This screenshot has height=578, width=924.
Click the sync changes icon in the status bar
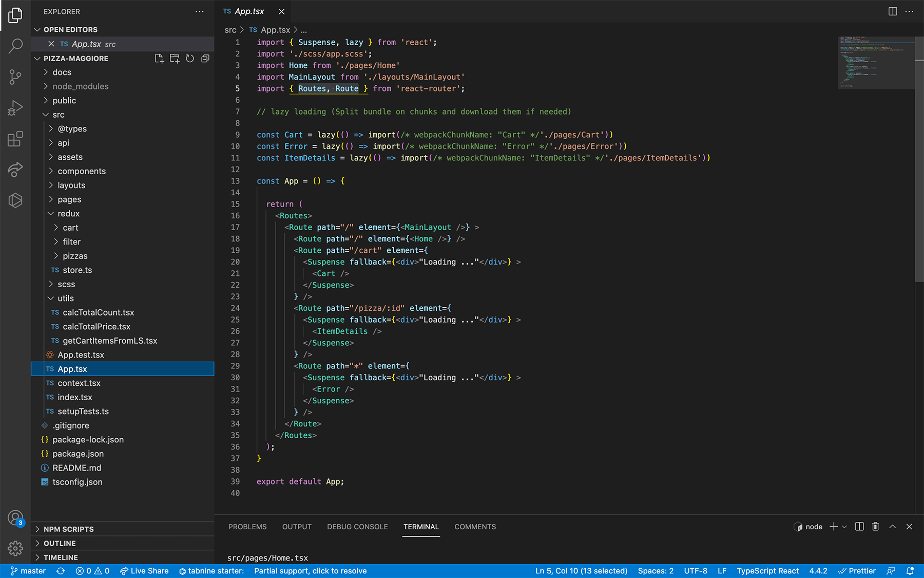61,571
